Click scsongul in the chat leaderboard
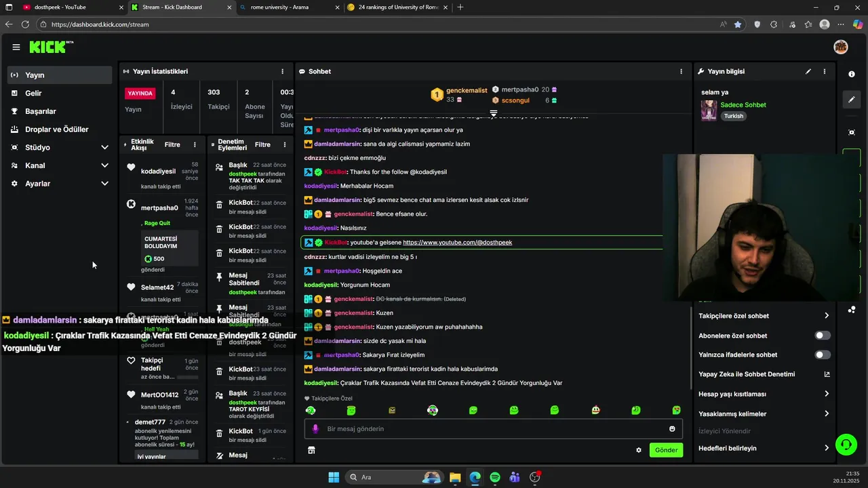The image size is (868, 488). click(x=515, y=100)
